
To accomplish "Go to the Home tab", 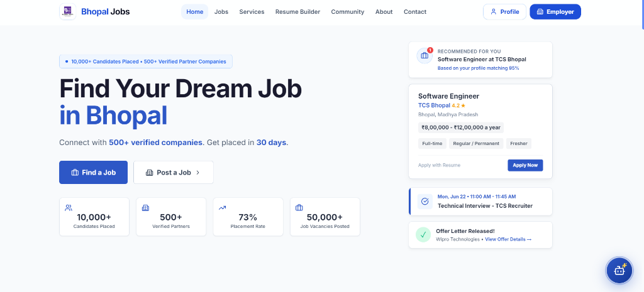I will click(x=195, y=12).
